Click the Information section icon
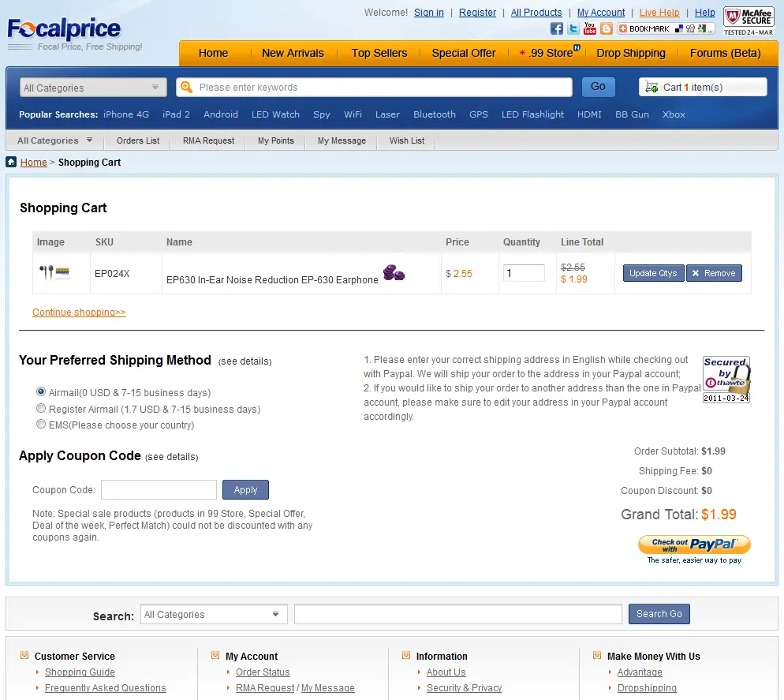784x700 pixels. click(x=406, y=656)
